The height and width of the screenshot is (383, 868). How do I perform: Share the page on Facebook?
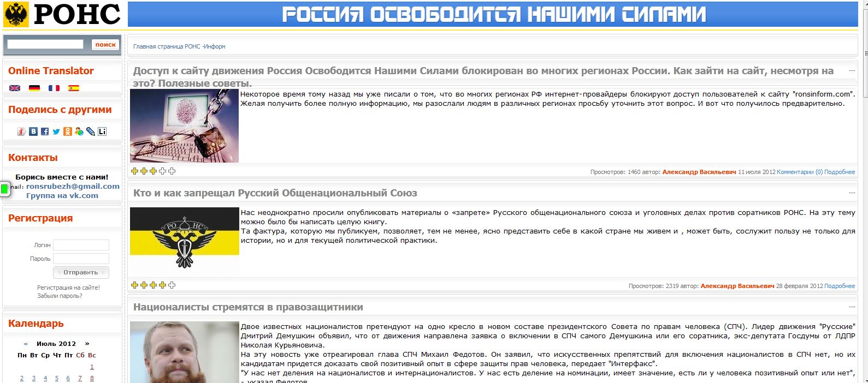45,131
